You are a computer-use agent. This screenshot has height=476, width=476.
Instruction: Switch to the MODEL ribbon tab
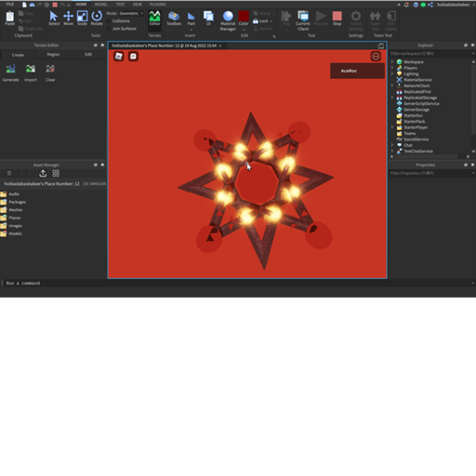coord(101,5)
